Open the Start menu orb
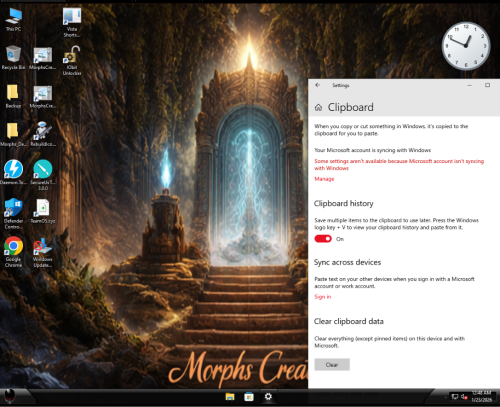 (x=10, y=397)
